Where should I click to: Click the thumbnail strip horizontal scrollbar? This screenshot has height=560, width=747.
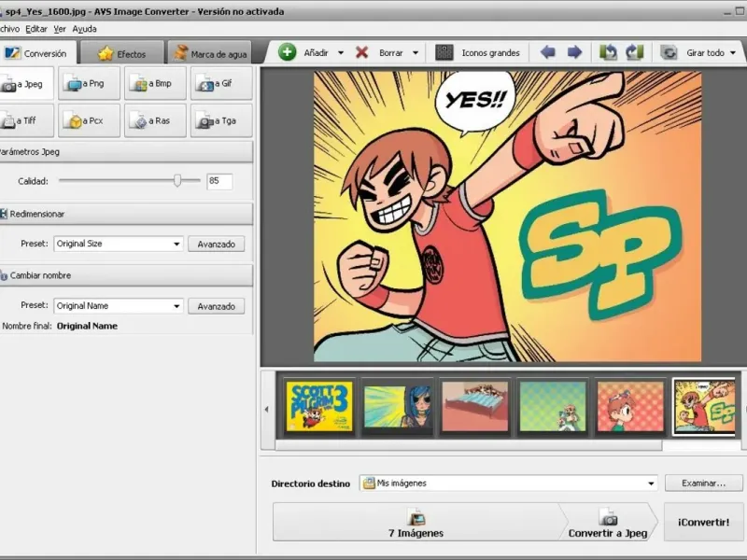[469, 445]
